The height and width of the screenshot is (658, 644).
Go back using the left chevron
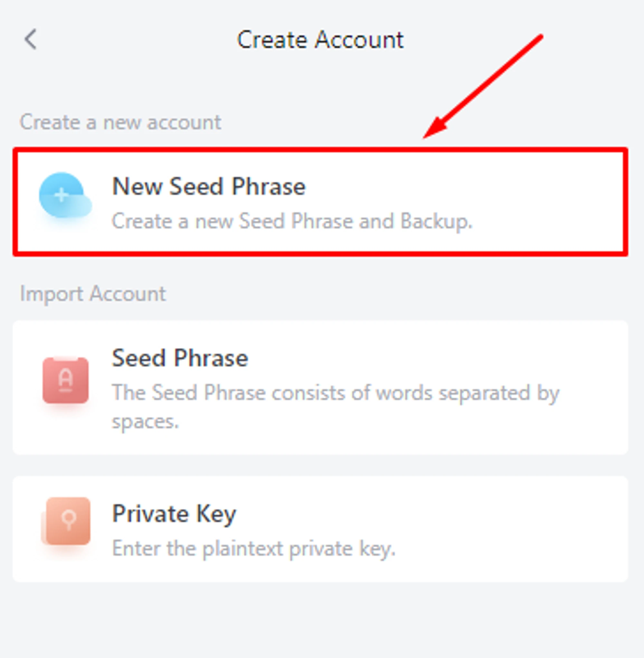(x=31, y=39)
